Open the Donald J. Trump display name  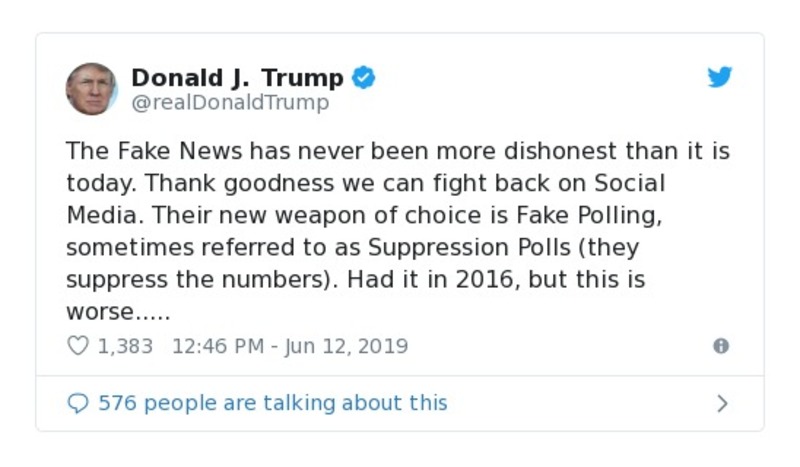click(237, 77)
